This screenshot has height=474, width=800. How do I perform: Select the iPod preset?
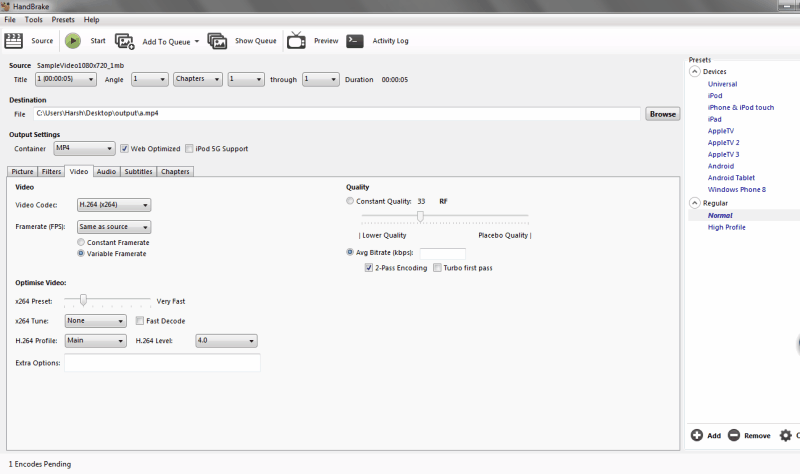click(x=715, y=96)
